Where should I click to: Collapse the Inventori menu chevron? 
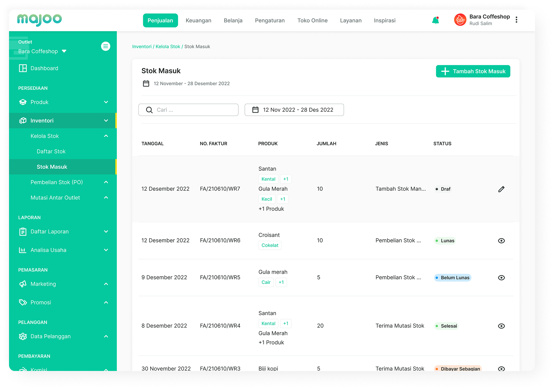(106, 121)
